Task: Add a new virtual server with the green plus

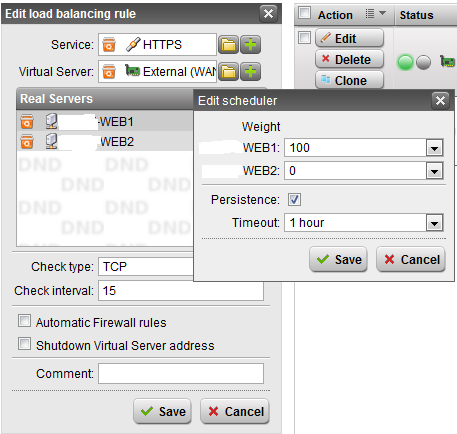Action: [251, 72]
